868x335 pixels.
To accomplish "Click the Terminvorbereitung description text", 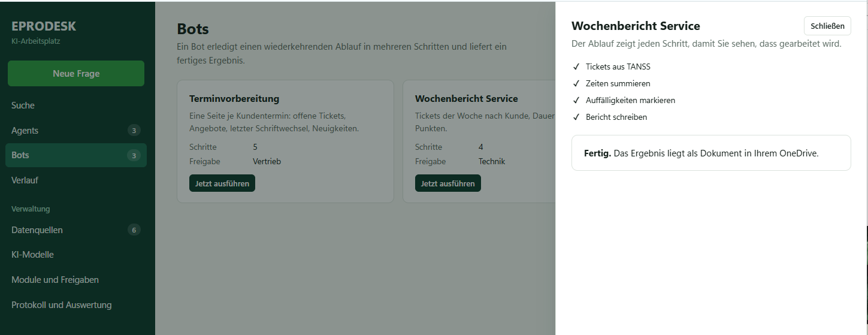I will coord(274,122).
